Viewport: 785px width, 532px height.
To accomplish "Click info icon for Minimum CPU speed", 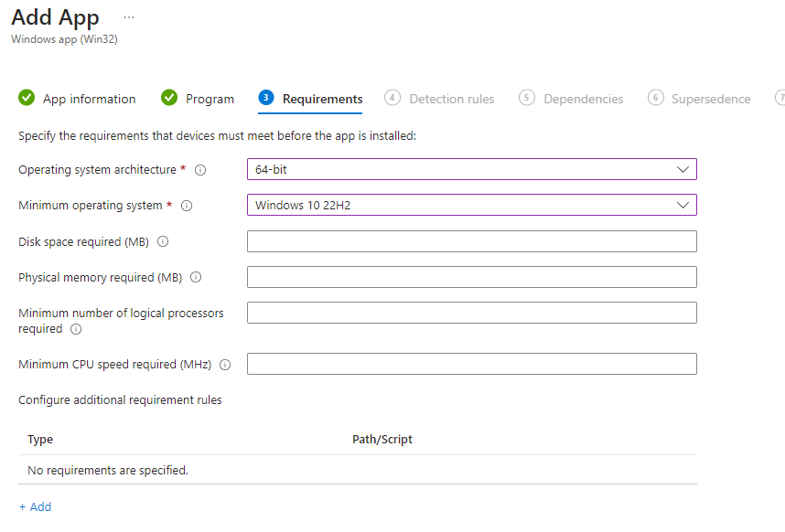I will 225,365.
